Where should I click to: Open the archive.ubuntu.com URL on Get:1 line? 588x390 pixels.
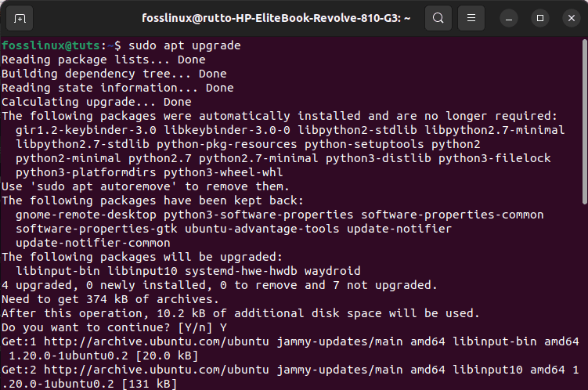point(157,341)
